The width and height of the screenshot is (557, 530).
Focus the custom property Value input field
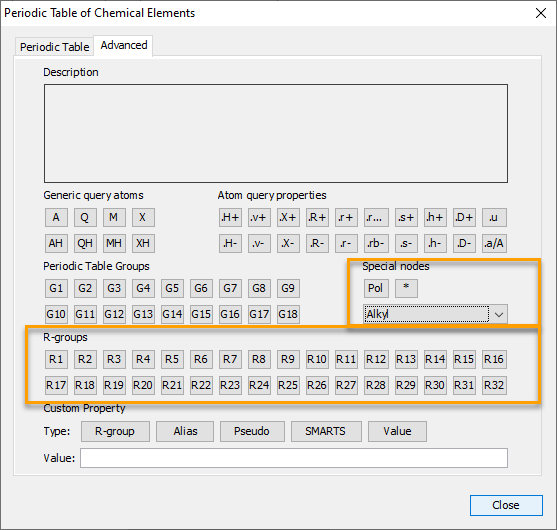(x=294, y=458)
